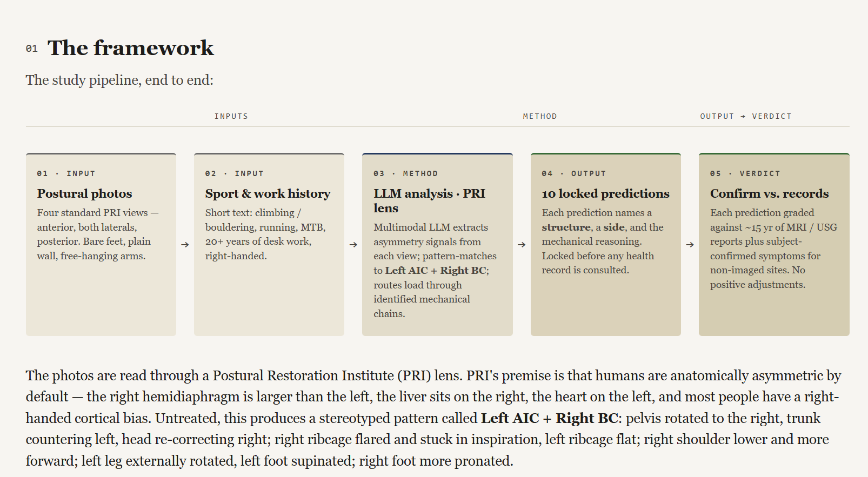The height and width of the screenshot is (477, 868).
Task: Click the 01 · INPUT card label
Action: point(66,173)
